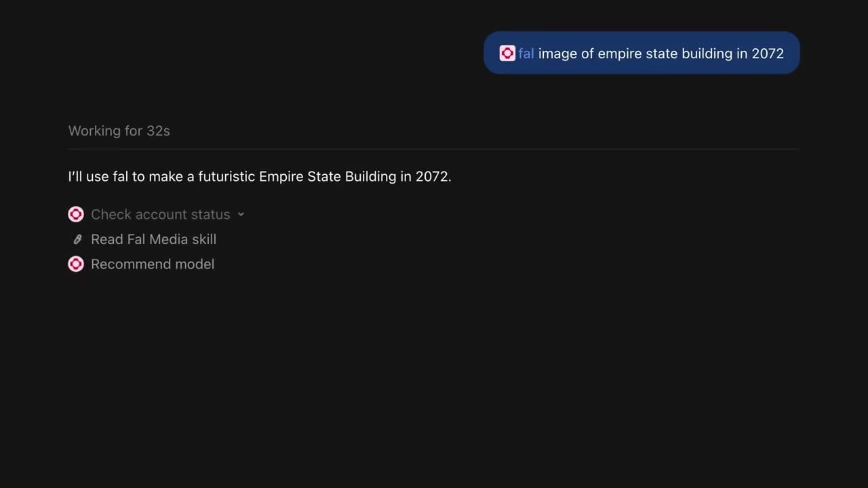
Task: Select the Working for 32s status label
Action: tap(119, 131)
